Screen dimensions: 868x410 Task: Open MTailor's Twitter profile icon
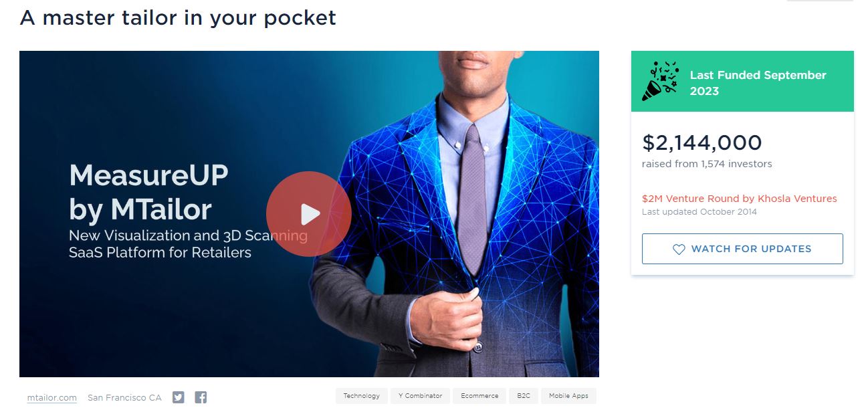pos(178,397)
